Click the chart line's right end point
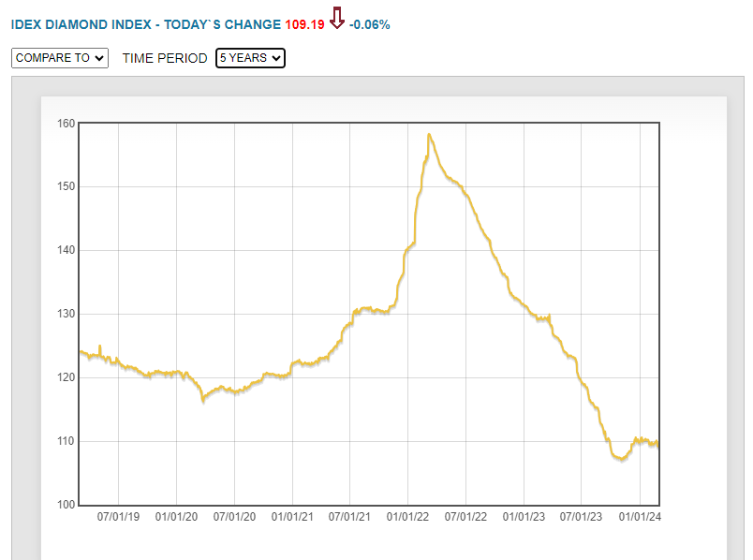Image resolution: width=753 pixels, height=560 pixels. click(x=658, y=446)
